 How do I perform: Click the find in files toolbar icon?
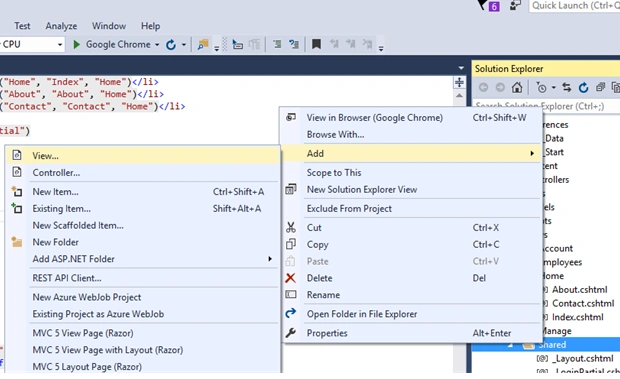click(x=203, y=44)
